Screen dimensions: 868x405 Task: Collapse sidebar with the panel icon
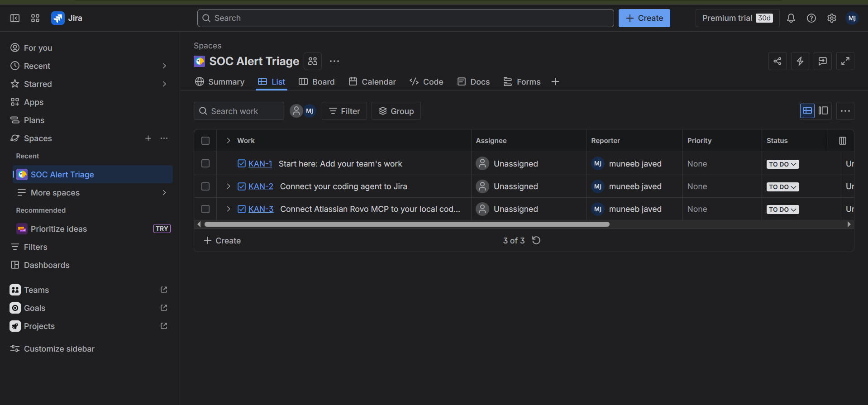pos(15,18)
